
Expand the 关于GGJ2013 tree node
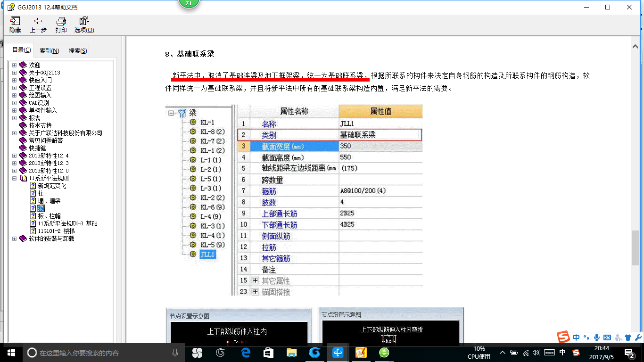click(x=14, y=73)
